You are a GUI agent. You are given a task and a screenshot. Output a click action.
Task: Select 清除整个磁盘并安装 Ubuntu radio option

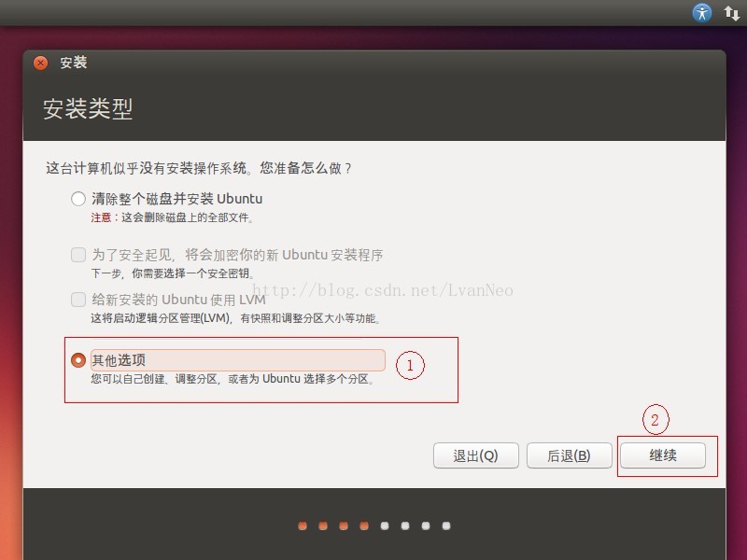[78, 199]
